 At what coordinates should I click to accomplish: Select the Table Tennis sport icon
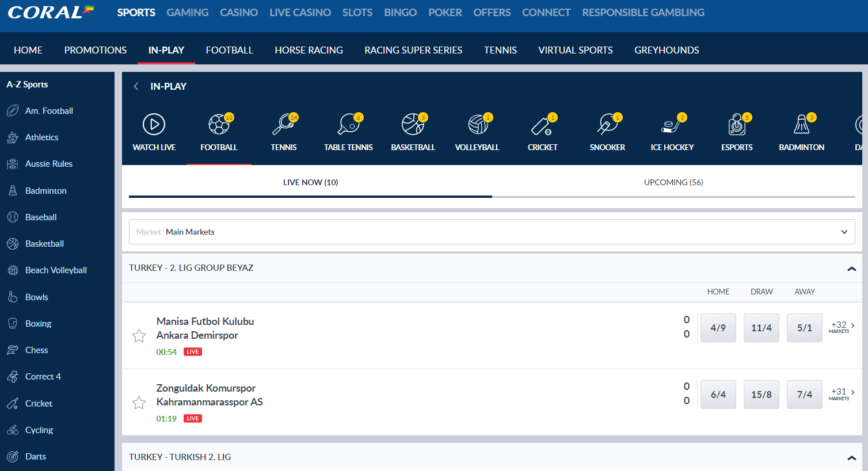pos(348,124)
